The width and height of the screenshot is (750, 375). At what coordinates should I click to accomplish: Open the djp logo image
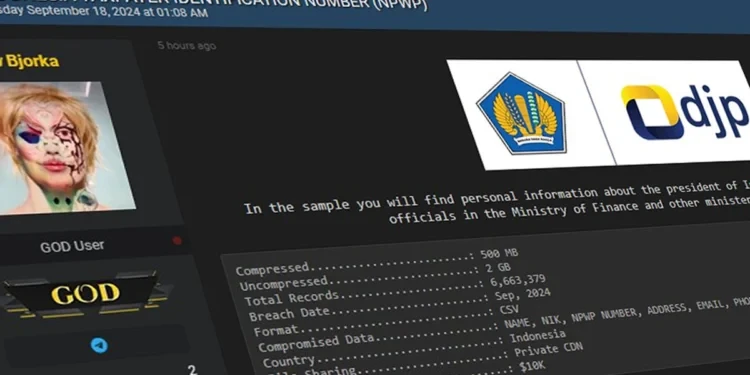[684, 112]
